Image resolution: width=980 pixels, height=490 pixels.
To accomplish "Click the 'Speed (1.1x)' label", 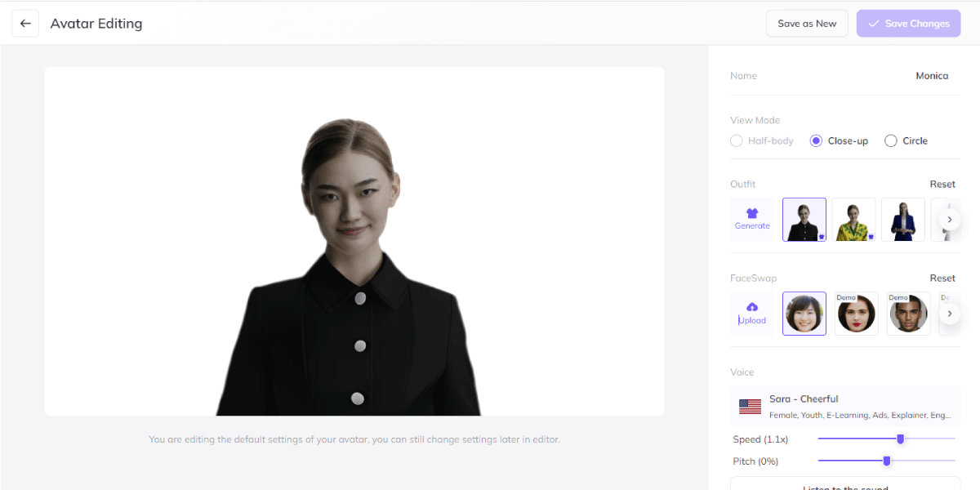I will (760, 439).
